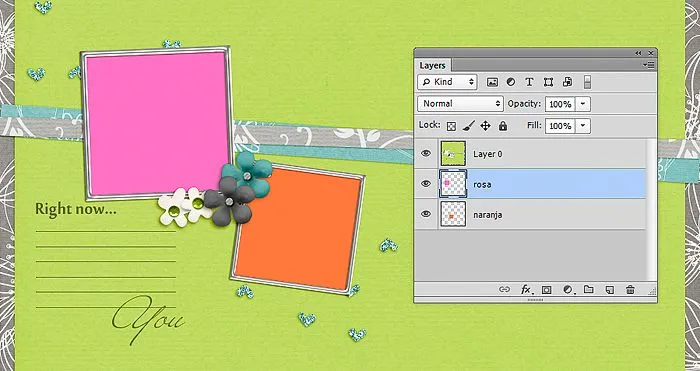Click the orange square on canvas

point(299,229)
